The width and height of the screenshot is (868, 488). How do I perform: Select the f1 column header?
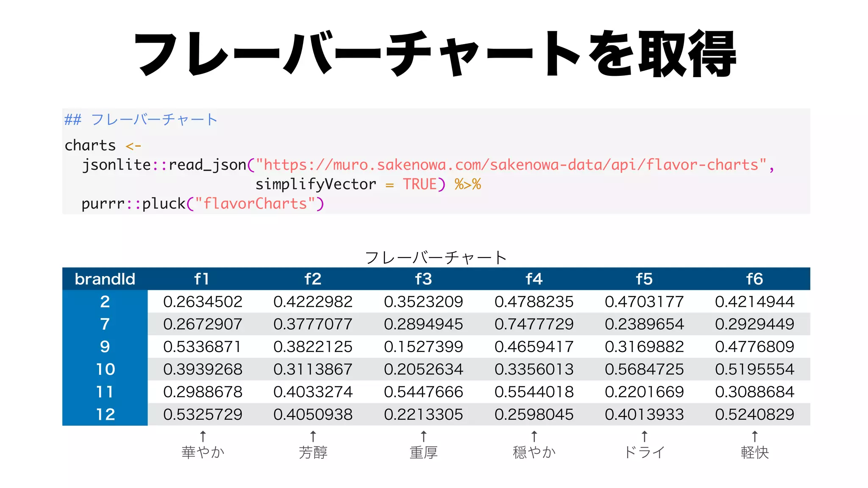point(202,279)
